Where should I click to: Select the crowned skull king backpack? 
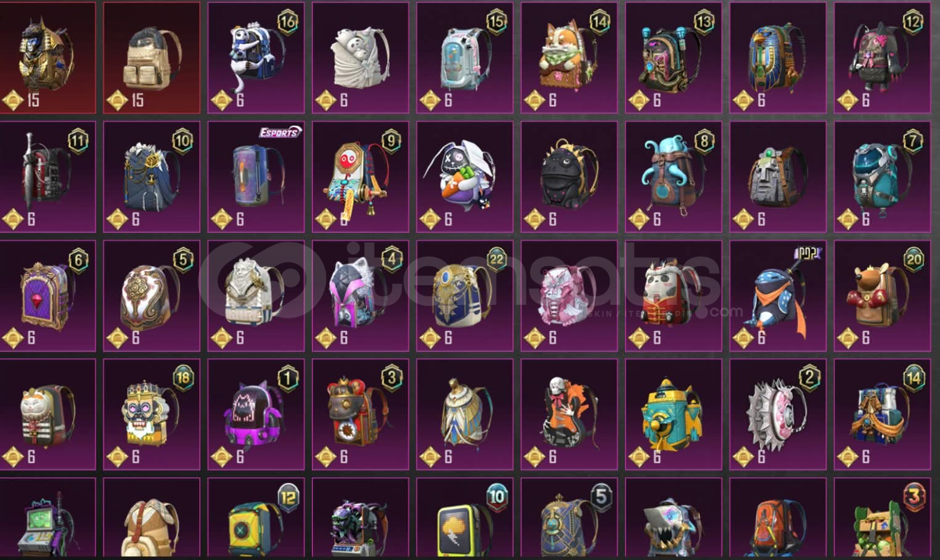[152, 415]
